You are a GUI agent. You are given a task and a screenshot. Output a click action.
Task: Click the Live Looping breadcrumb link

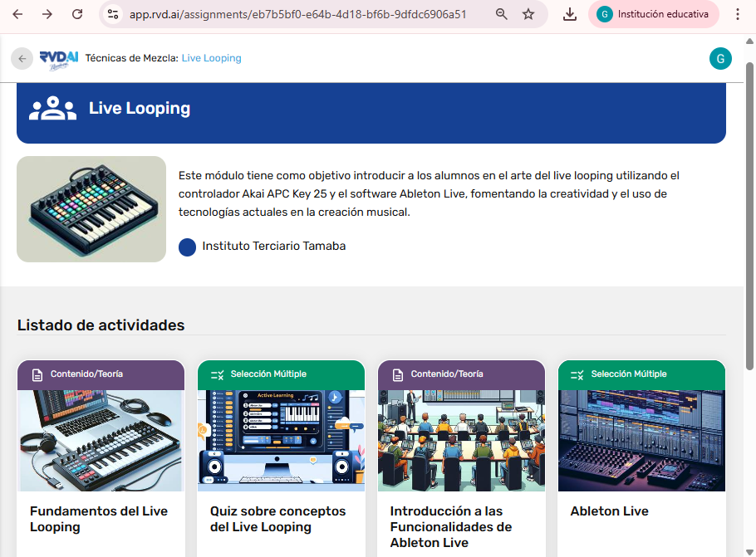pyautogui.click(x=211, y=58)
